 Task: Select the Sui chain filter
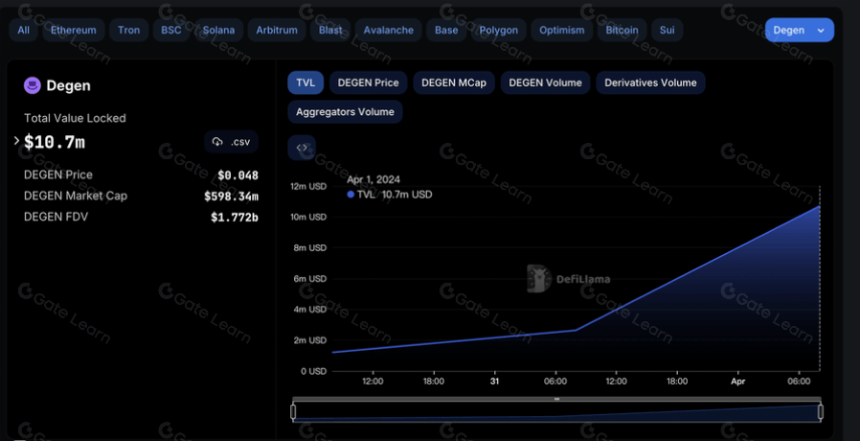pos(667,30)
